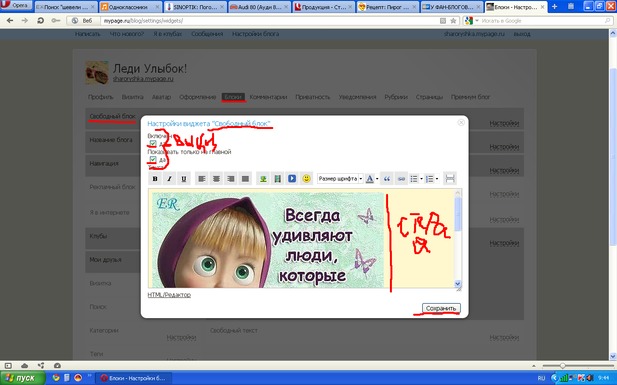
Task: Expand bulleted list style dropdown arrow
Action: point(421,179)
